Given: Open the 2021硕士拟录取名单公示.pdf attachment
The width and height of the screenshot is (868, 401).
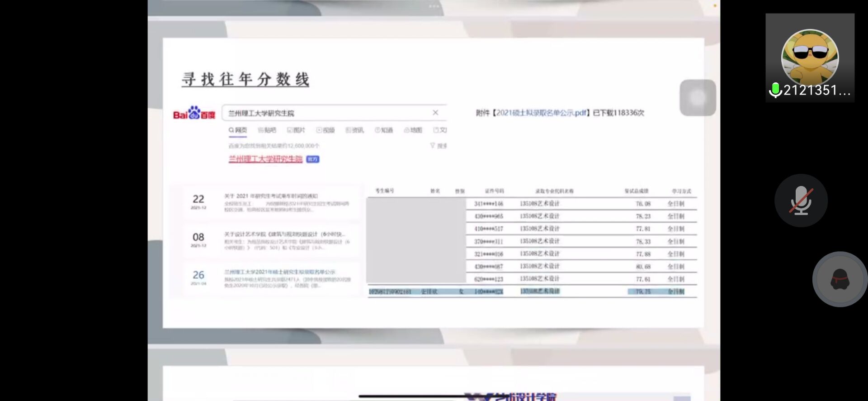Looking at the screenshot, I should pyautogui.click(x=541, y=113).
